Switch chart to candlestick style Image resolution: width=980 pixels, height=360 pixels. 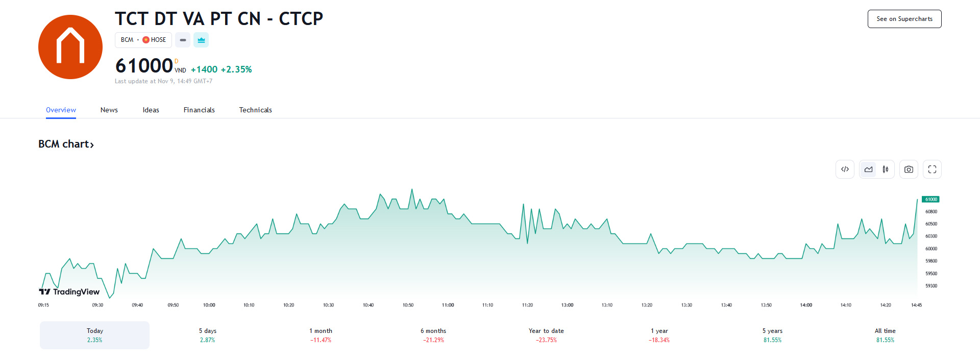(x=886, y=170)
